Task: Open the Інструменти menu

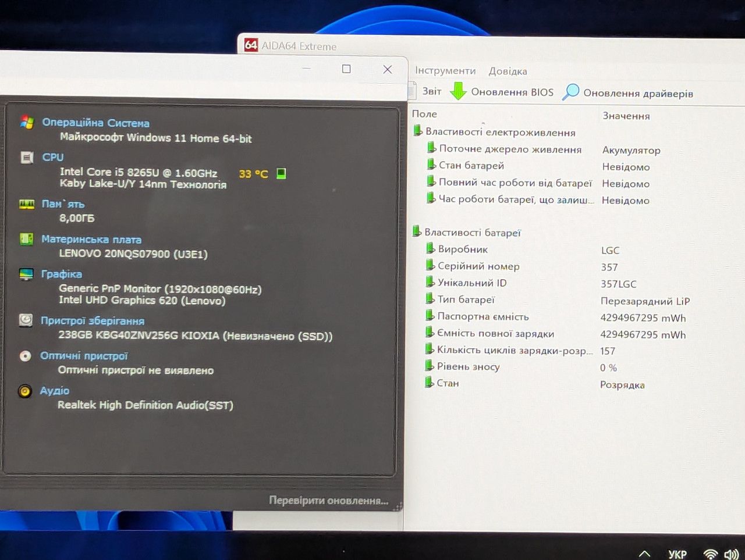Action: tap(445, 70)
